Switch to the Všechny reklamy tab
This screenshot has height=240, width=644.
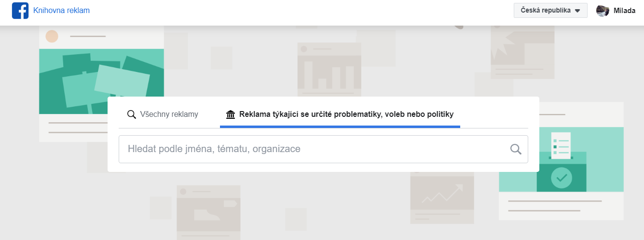(163, 114)
